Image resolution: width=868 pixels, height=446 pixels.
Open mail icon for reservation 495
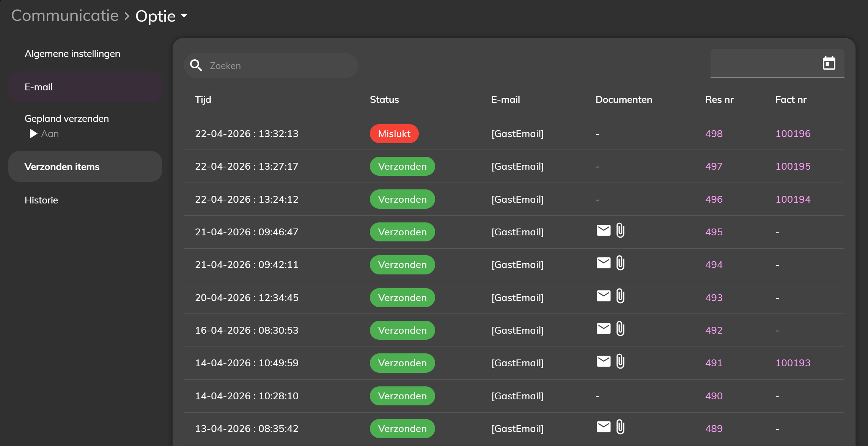pyautogui.click(x=604, y=230)
